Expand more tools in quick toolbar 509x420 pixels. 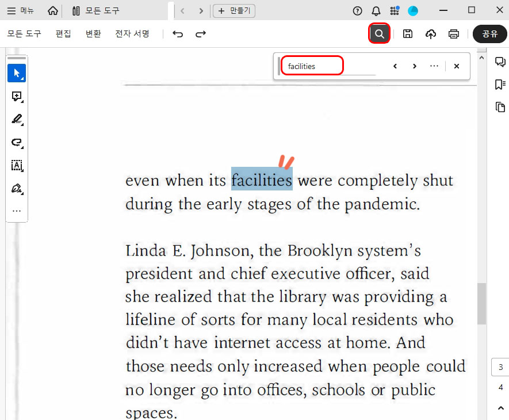tap(17, 211)
